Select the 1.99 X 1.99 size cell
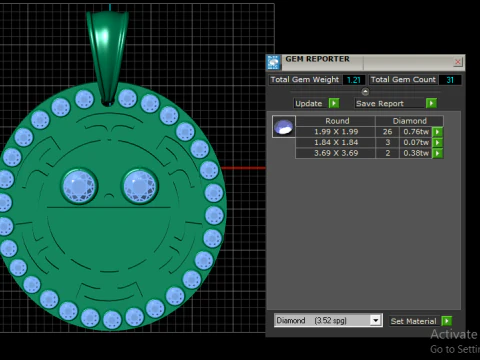The height and width of the screenshot is (360, 480). [336, 132]
